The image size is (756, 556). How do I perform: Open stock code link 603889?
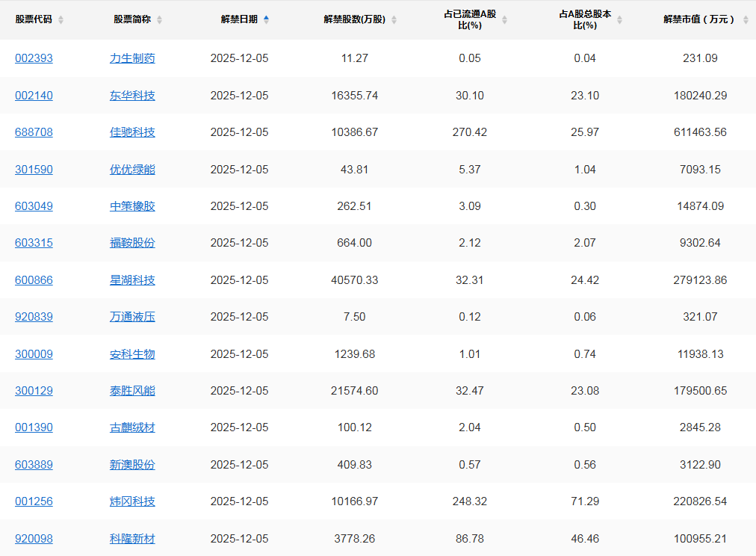coord(34,465)
